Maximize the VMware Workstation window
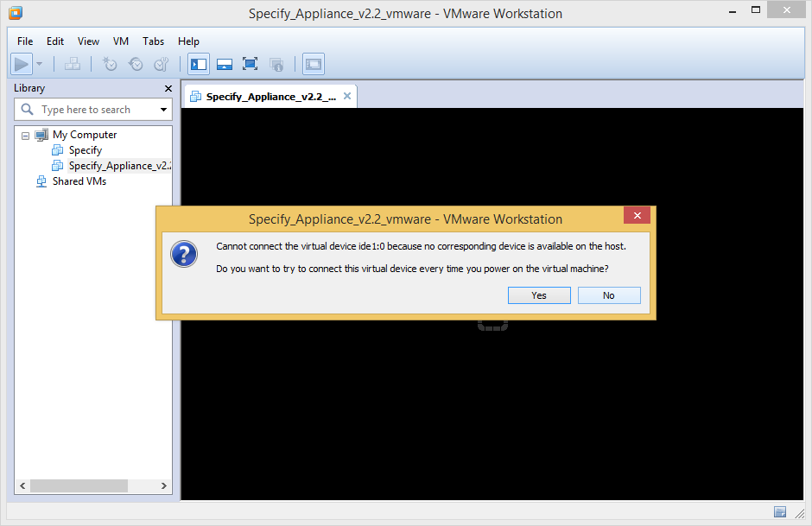 point(756,10)
